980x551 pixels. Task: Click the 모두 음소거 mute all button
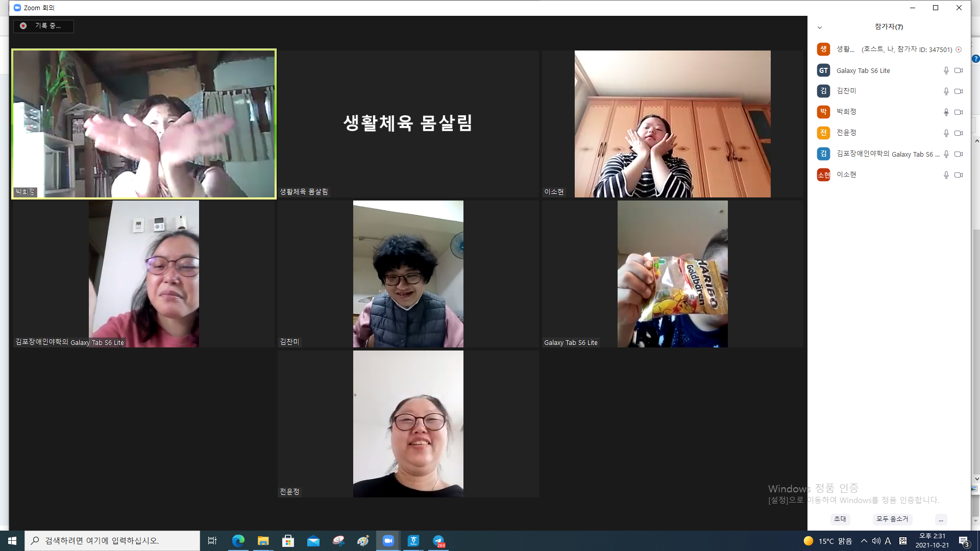(x=892, y=519)
